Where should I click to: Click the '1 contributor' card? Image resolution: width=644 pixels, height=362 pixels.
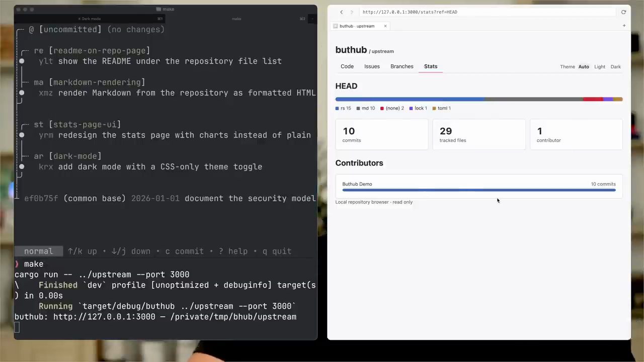[576, 134]
